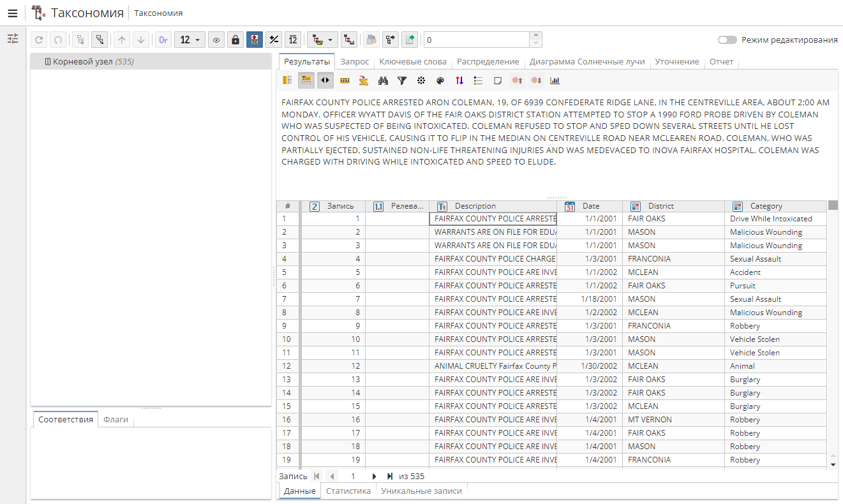Switch to the 'Уточнение' tab
This screenshot has width=843, height=504.
point(677,62)
